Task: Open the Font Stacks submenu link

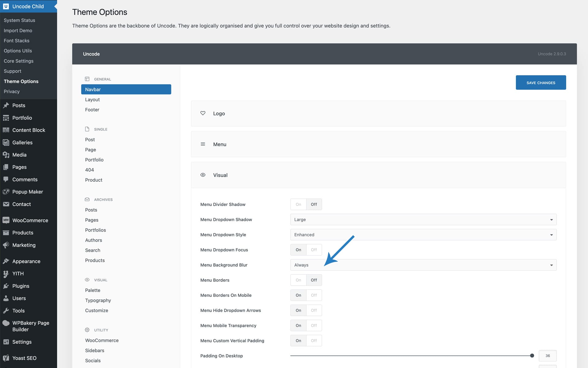Action: pos(17,40)
